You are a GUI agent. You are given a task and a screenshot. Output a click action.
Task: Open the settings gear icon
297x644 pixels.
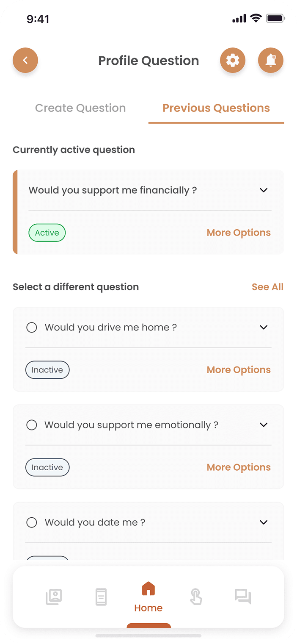click(233, 60)
